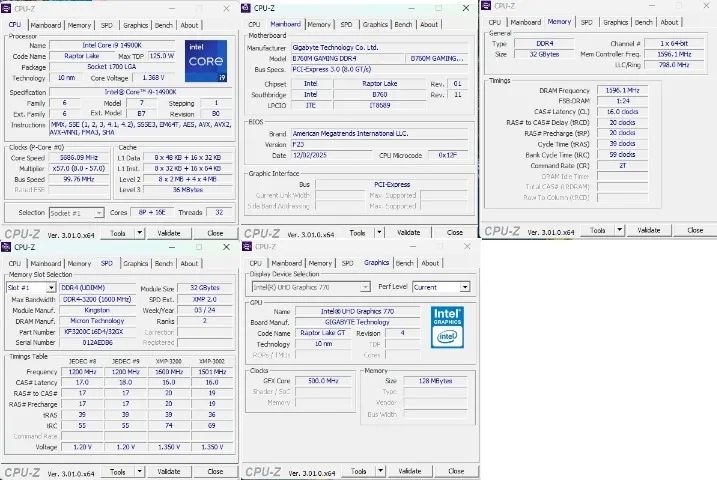Open Bench tab in the Motherboard window
This screenshot has width=717, height=480.
pos(403,24)
